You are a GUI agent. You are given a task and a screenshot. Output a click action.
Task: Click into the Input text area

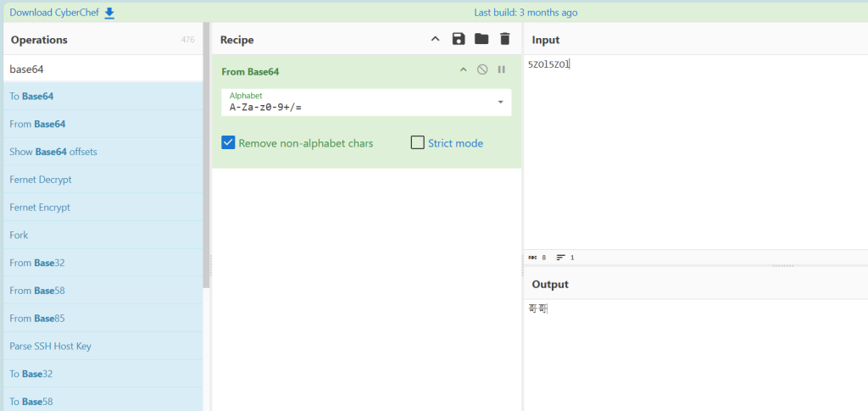[x=696, y=153]
